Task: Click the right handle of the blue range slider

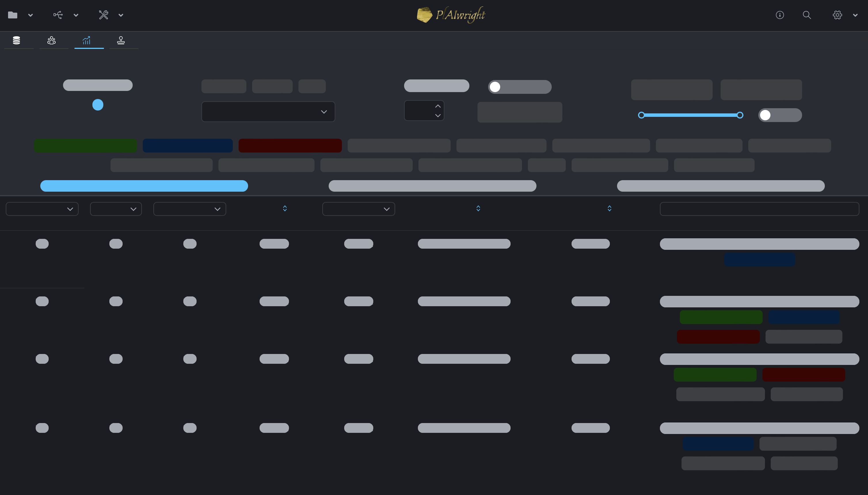Action: point(740,115)
